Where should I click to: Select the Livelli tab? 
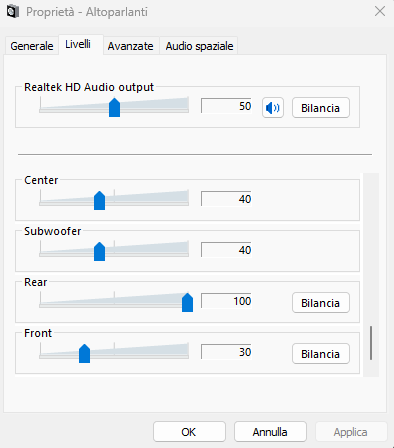(78, 44)
